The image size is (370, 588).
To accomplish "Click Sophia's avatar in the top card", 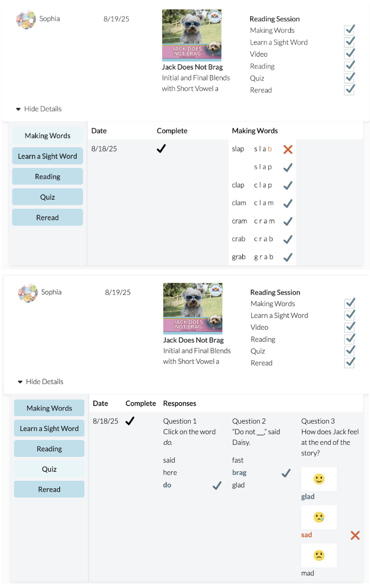I will 26,19.
